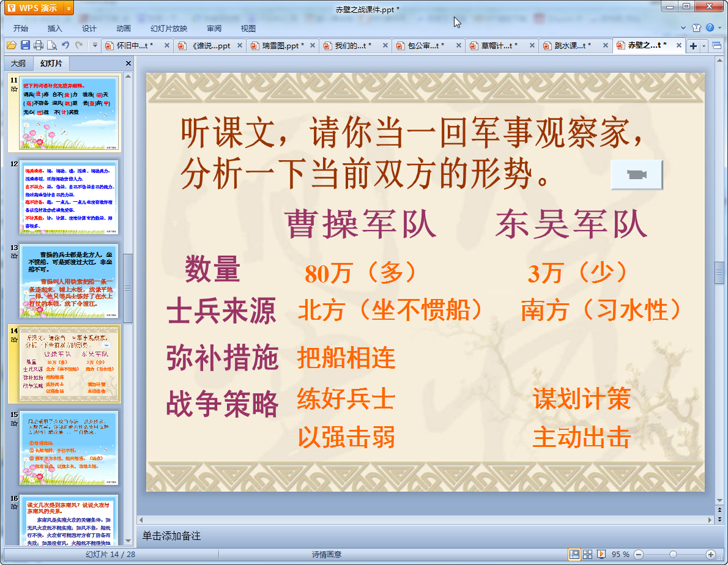The height and width of the screenshot is (565, 728).
Task: Select slide 13 thumbnail
Action: tap(69, 281)
